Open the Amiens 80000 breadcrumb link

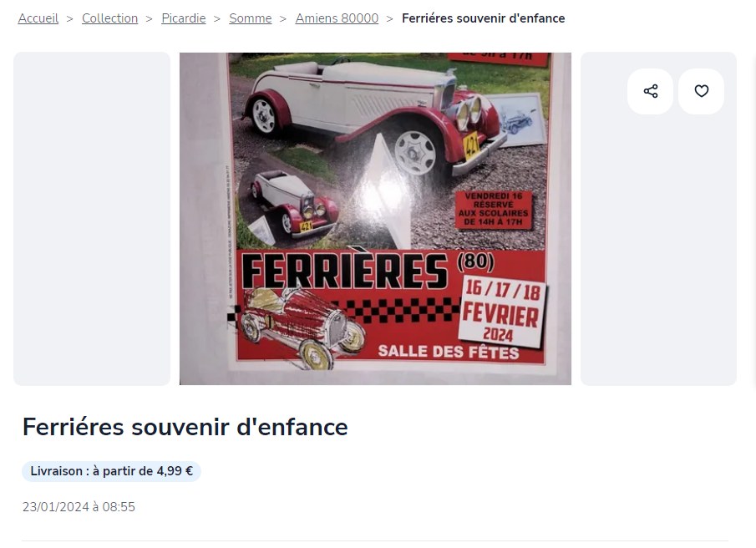(337, 18)
